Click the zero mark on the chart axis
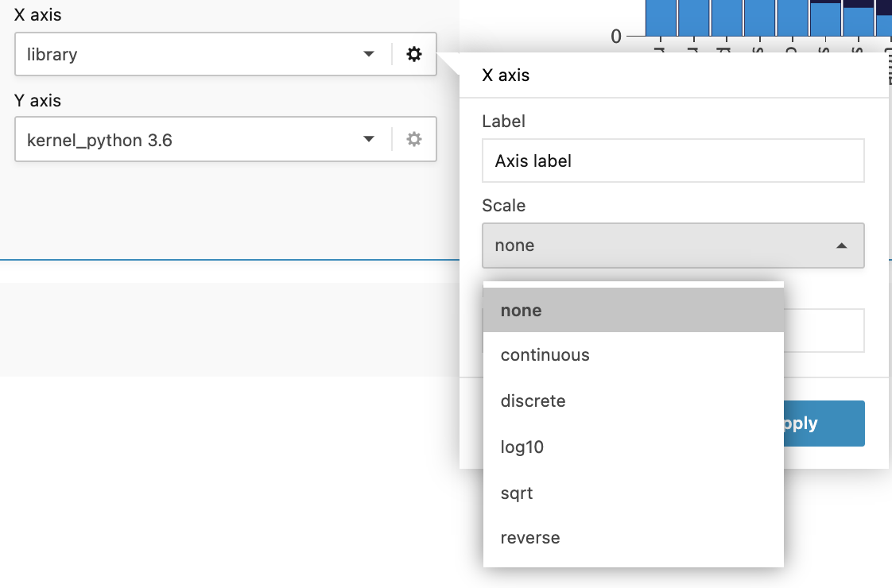This screenshot has width=892, height=588. 616,35
